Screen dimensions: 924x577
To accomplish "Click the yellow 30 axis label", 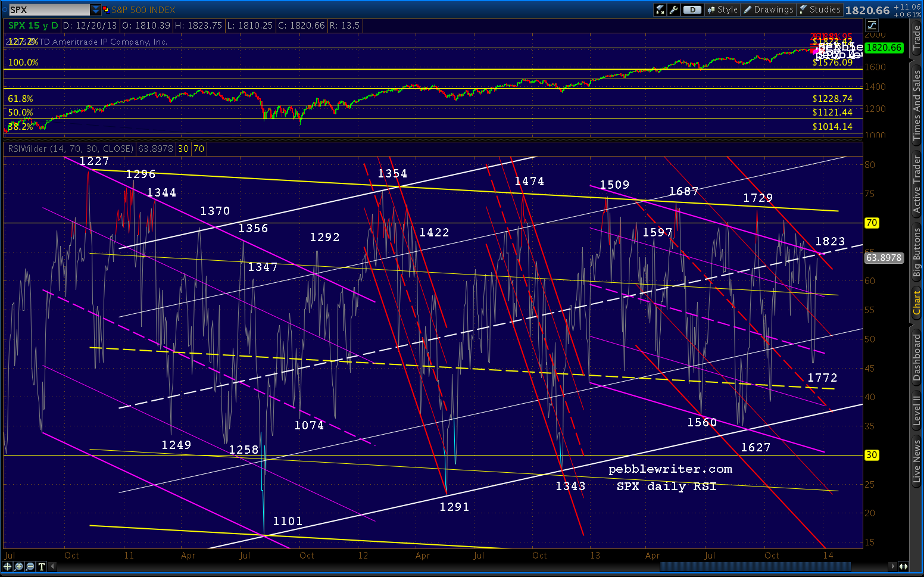I will click(x=872, y=455).
